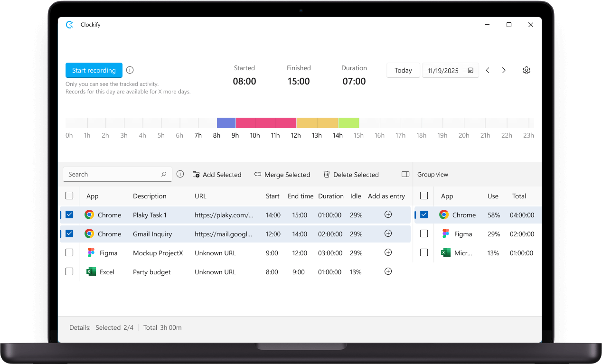Click Figma icon in Mockup ProjectX row

pyautogui.click(x=91, y=252)
